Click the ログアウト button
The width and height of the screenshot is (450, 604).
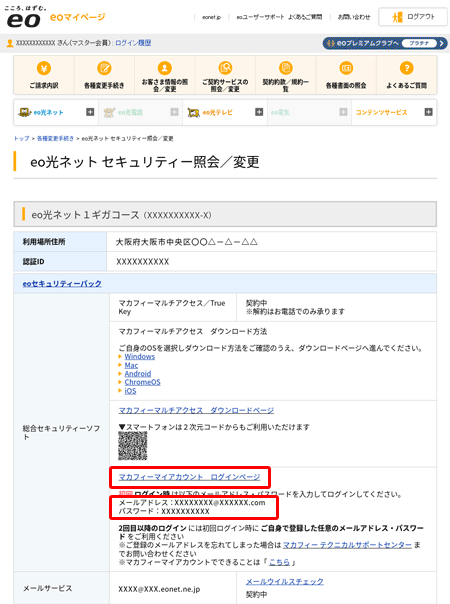coord(413,17)
